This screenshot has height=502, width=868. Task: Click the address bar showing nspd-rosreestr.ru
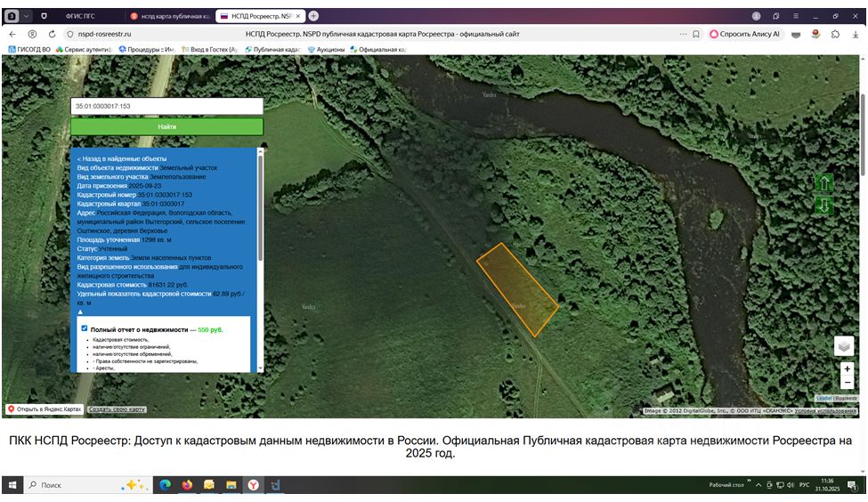pyautogui.click(x=382, y=34)
